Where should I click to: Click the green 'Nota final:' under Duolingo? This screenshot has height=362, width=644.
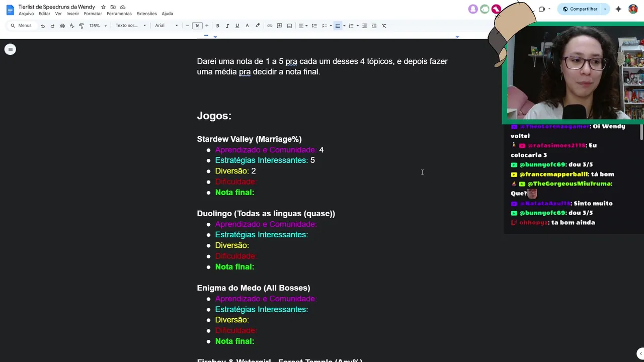(x=234, y=267)
